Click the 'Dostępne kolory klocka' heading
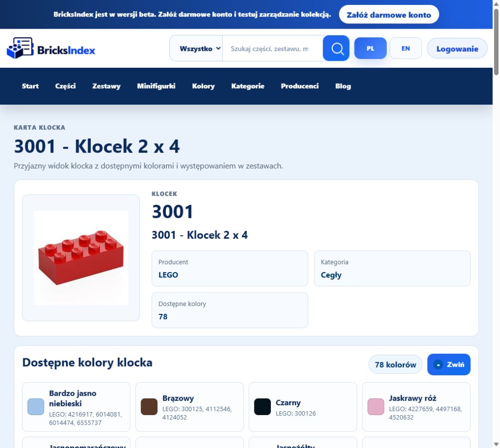The width and height of the screenshot is (500, 448). click(87, 363)
